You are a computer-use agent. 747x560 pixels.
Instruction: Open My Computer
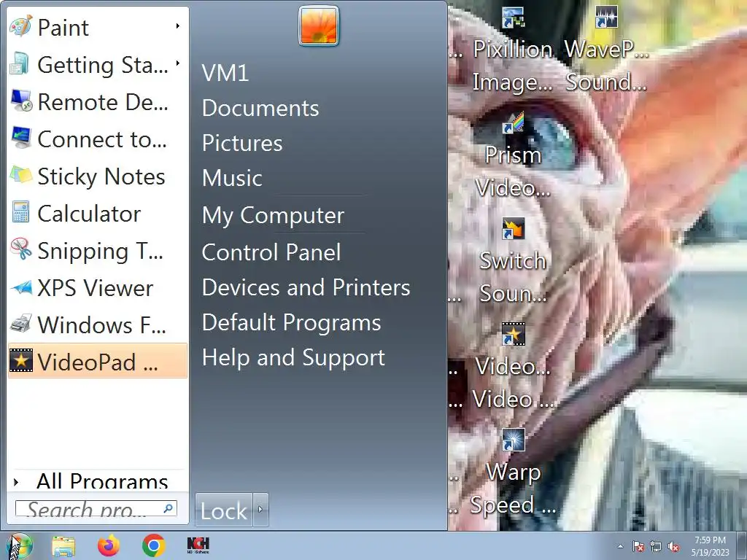(x=273, y=215)
